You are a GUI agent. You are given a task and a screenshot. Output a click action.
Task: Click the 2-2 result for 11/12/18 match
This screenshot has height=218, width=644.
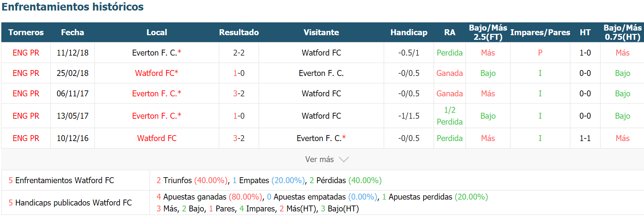click(x=239, y=53)
